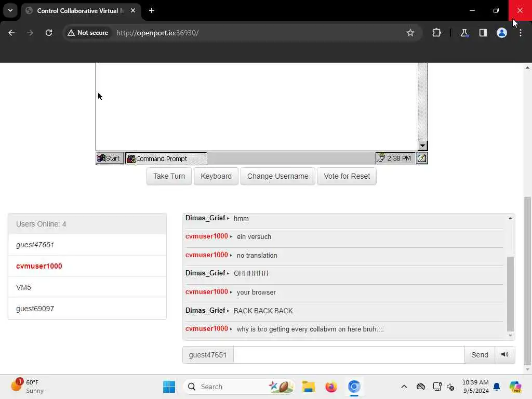Click the VM tray plug icon

(x=381, y=158)
